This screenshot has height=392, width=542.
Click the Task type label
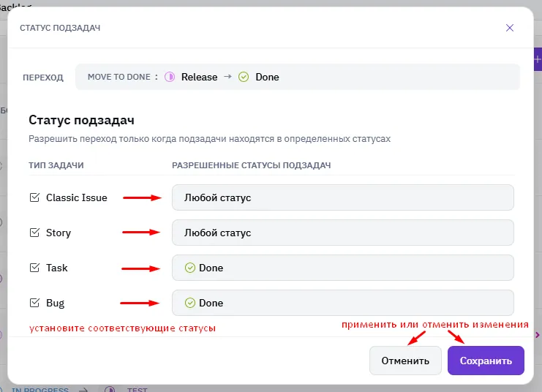point(57,268)
